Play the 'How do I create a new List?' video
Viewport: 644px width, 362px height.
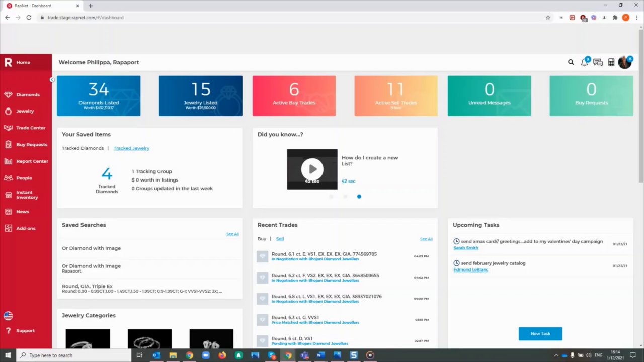coord(312,169)
